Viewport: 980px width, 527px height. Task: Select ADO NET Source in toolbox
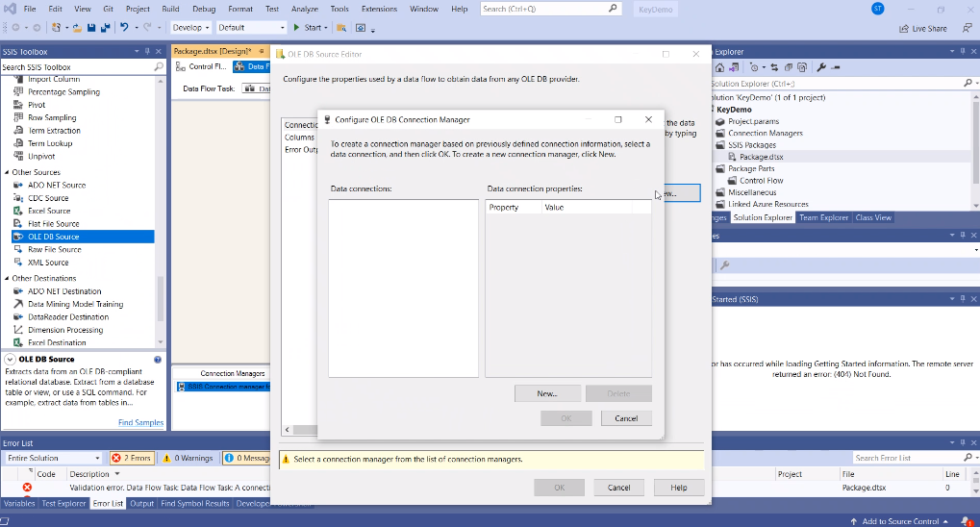pyautogui.click(x=57, y=185)
